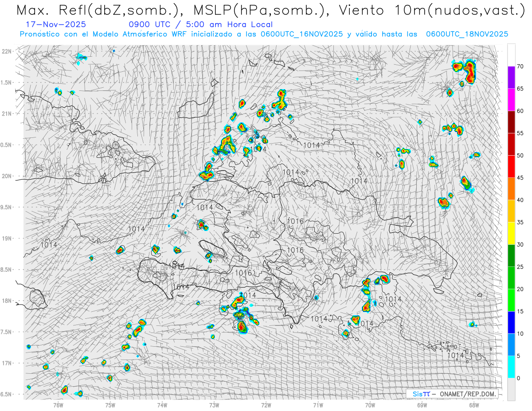532x411 pixels.
Task: Select the yellow 30–35 dBZ colorbar segment
Action: click(511, 233)
